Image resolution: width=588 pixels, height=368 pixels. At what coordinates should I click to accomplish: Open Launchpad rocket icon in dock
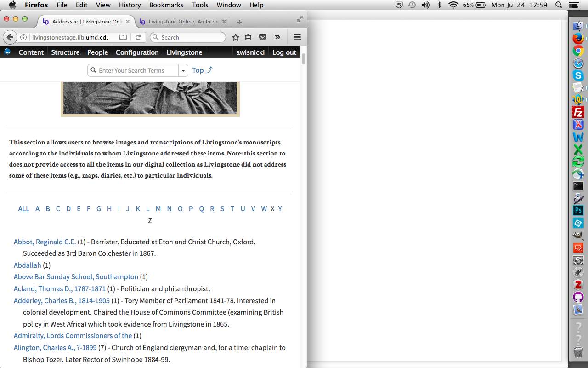click(578, 272)
